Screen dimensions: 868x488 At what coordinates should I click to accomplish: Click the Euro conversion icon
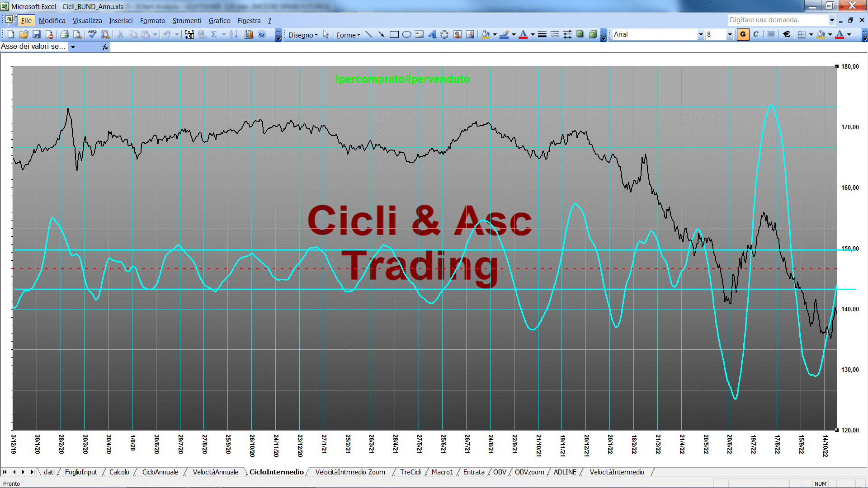(x=189, y=34)
